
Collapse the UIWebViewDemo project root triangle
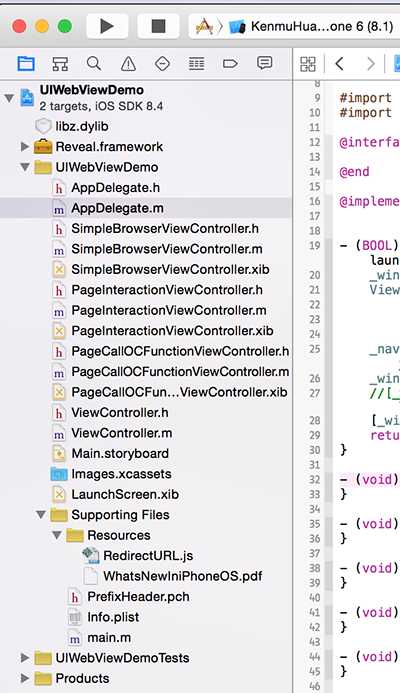coord(9,98)
